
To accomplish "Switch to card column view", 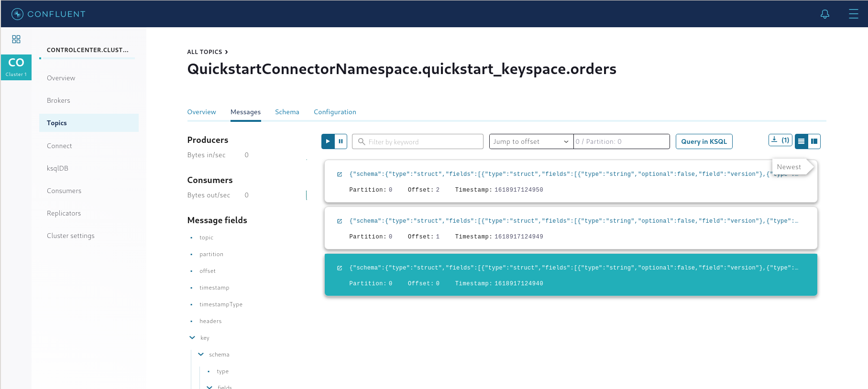I will pos(814,141).
